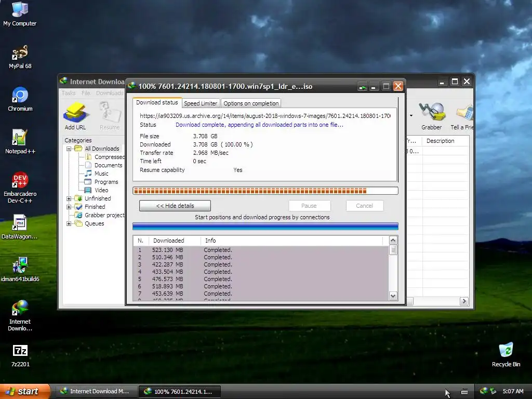Open the Internet Download Manager desktop shortcut
The height and width of the screenshot is (399, 532).
pos(20,315)
